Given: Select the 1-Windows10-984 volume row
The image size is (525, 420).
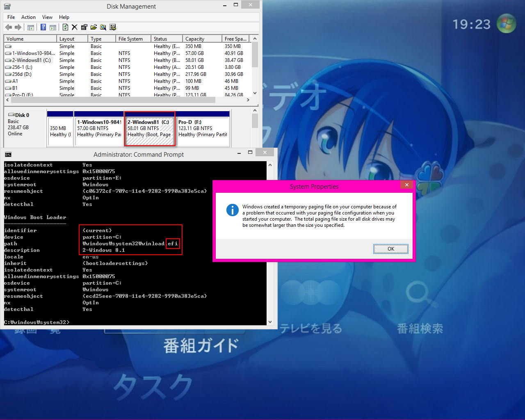Looking at the screenshot, I should click(127, 53).
